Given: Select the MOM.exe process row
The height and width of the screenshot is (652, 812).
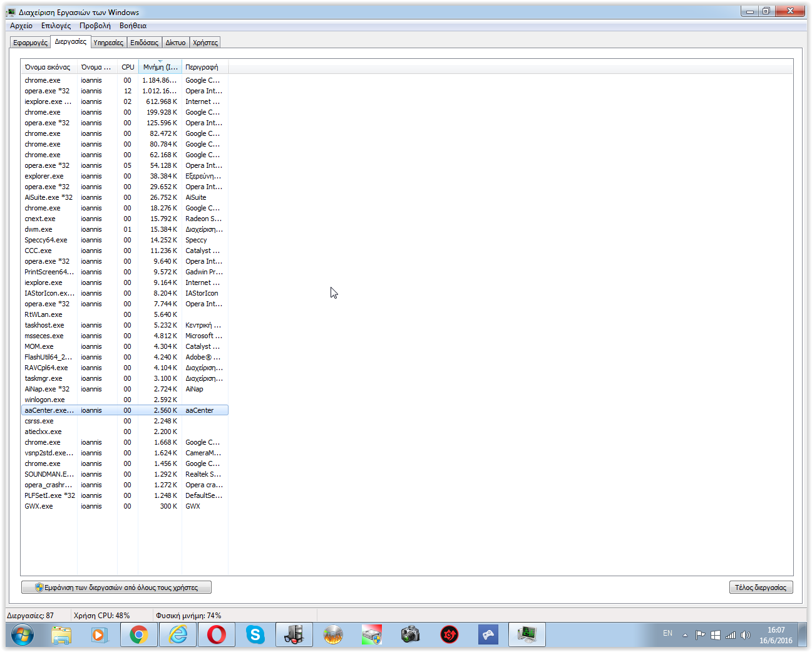Looking at the screenshot, I should click(x=125, y=346).
